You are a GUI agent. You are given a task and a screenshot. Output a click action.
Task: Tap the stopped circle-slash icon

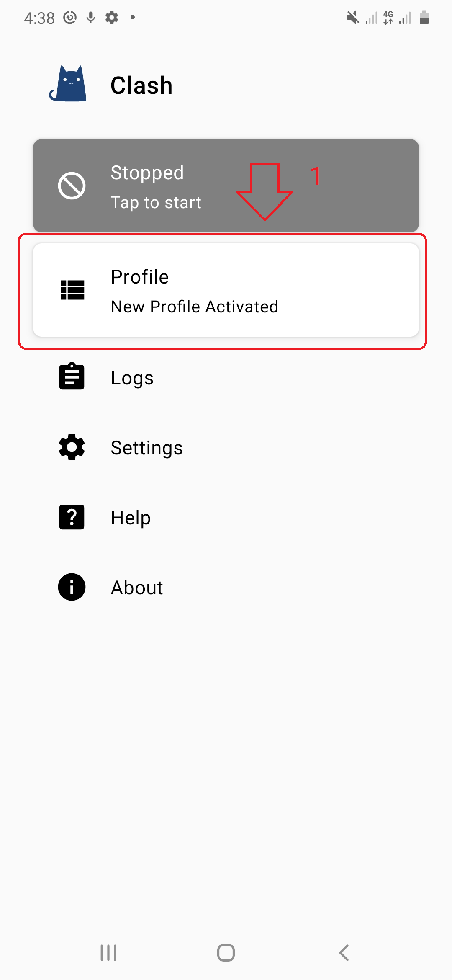point(72,186)
